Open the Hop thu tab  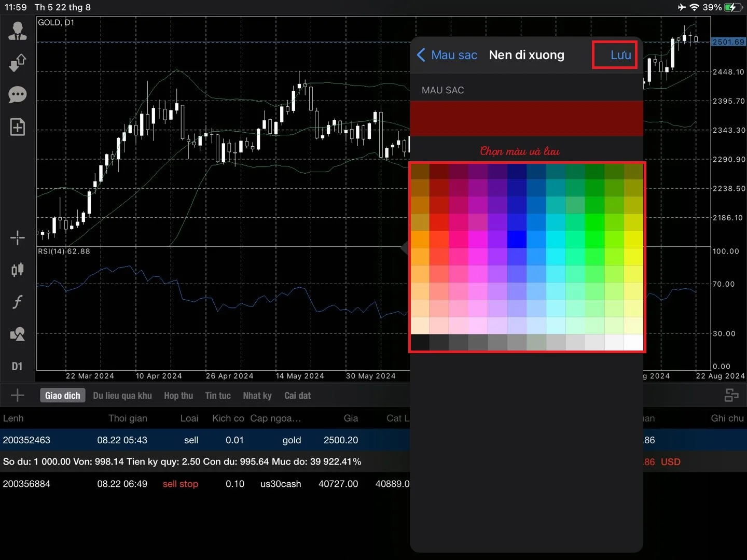178,396
